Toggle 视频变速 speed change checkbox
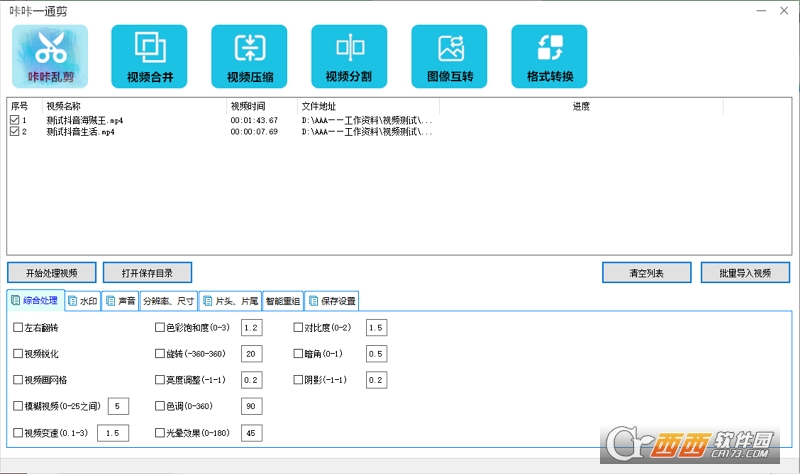 click(x=18, y=433)
